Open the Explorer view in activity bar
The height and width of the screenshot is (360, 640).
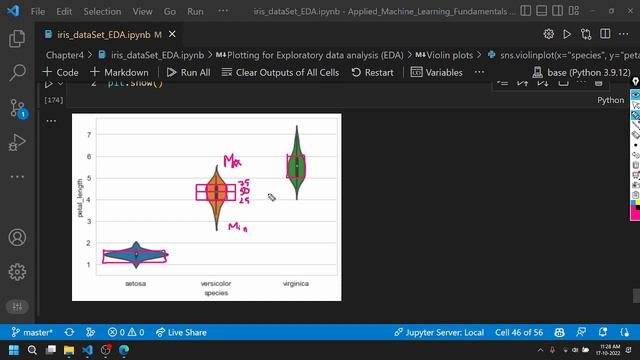point(17,39)
